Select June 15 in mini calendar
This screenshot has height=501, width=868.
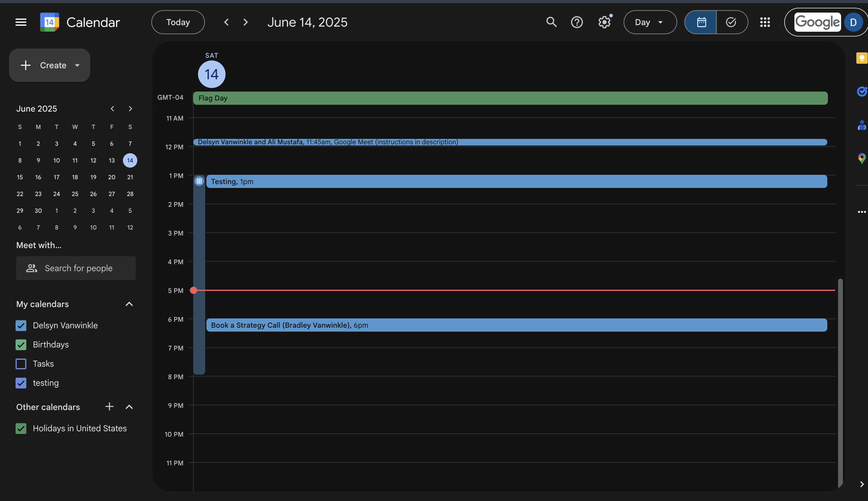pos(20,177)
